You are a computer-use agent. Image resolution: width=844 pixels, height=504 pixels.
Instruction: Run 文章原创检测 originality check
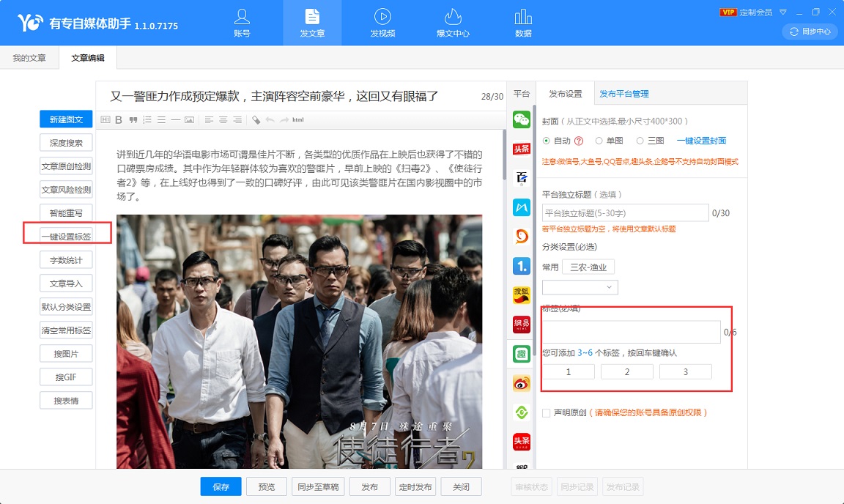66,166
